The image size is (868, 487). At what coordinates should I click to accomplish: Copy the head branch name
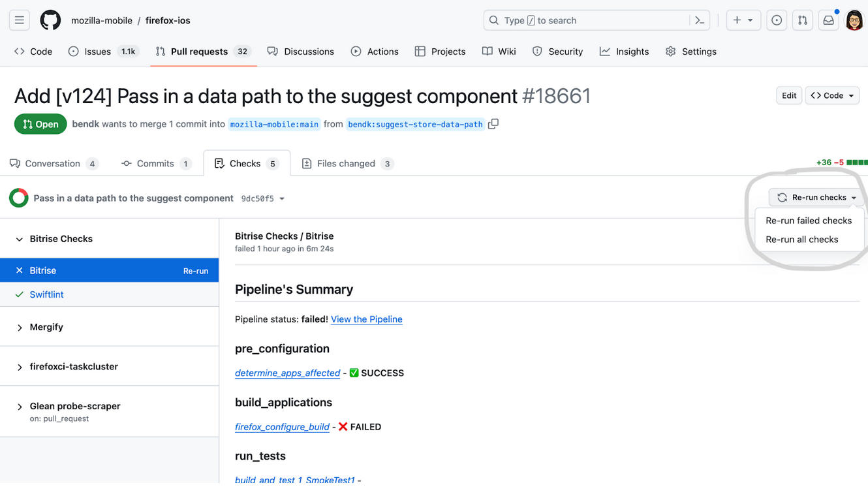point(493,124)
